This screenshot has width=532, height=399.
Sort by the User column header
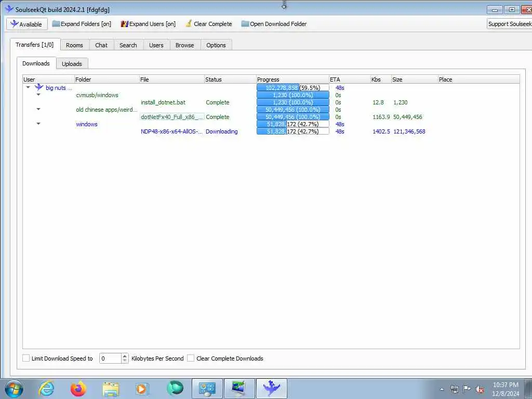pyautogui.click(x=48, y=79)
